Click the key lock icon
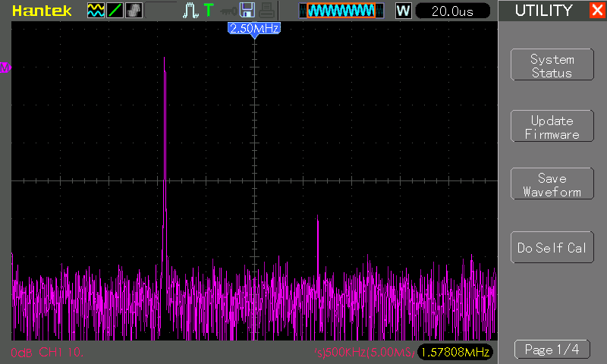The height and width of the screenshot is (364, 607). [x=228, y=11]
